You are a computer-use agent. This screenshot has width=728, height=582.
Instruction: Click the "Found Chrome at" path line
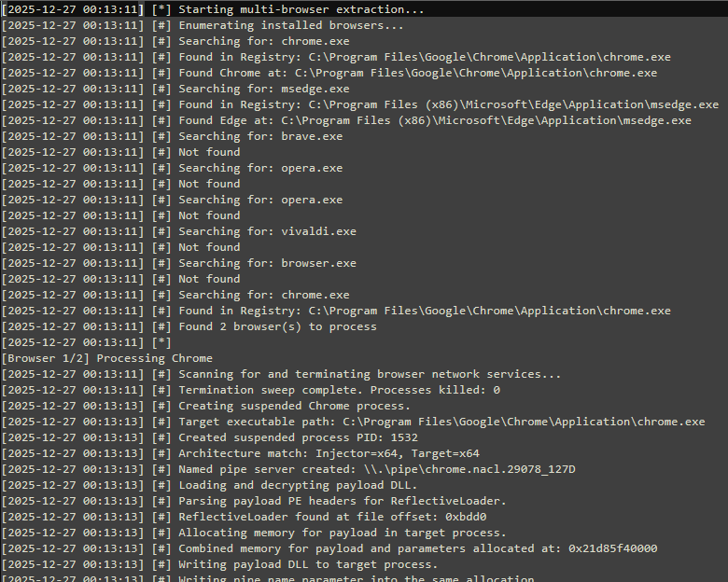click(x=417, y=73)
